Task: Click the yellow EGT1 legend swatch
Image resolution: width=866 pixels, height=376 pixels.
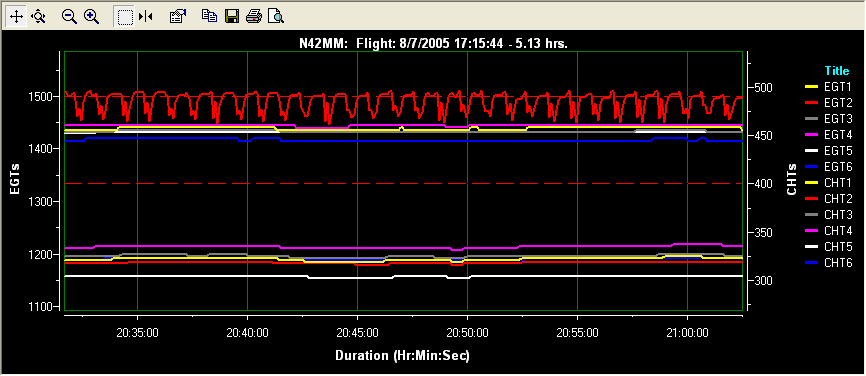Action: coord(811,87)
